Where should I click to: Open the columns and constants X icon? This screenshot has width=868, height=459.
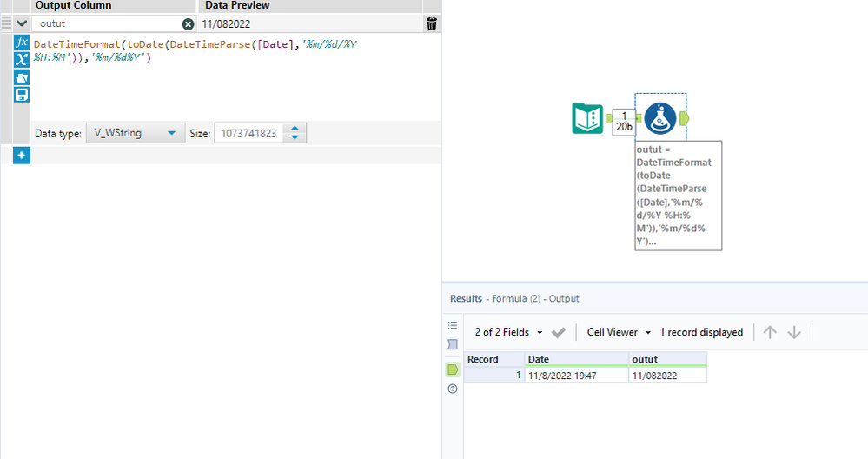(22, 60)
